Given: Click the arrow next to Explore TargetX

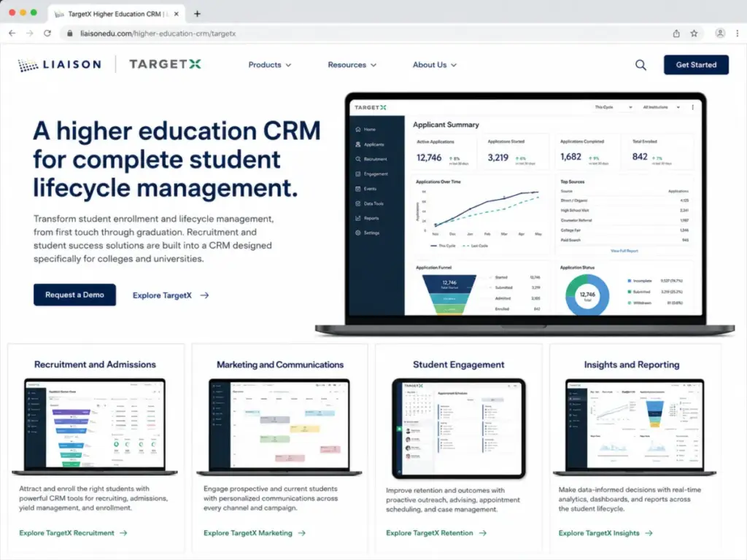Looking at the screenshot, I should pyautogui.click(x=204, y=295).
